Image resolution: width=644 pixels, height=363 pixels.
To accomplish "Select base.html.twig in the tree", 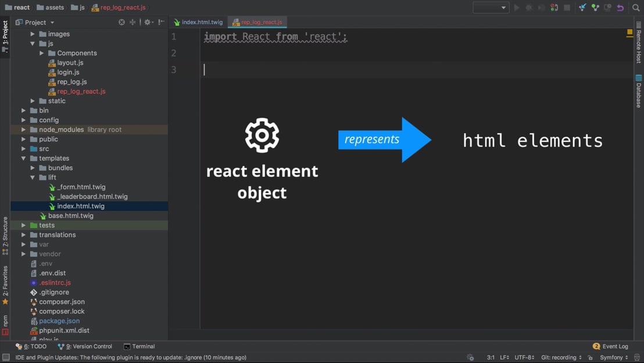I will point(71,215).
